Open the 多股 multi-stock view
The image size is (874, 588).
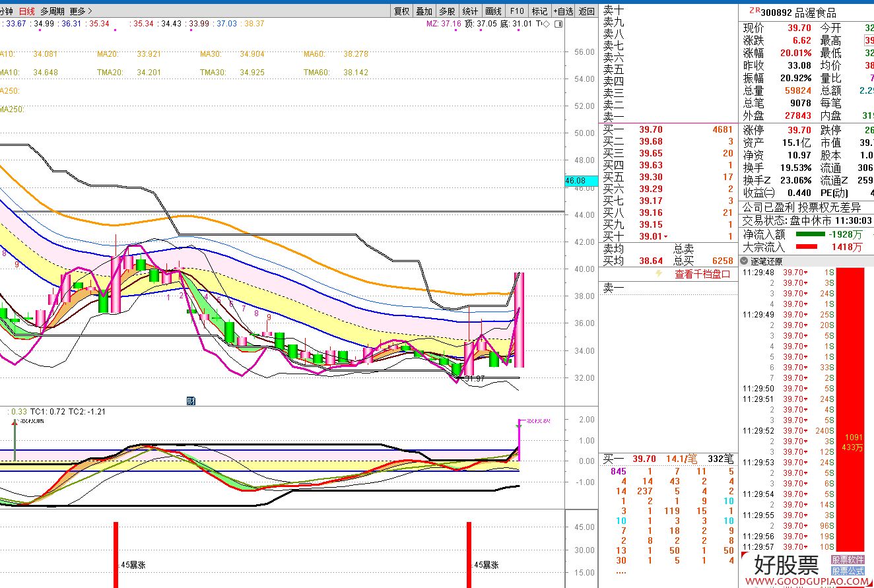pos(447,11)
